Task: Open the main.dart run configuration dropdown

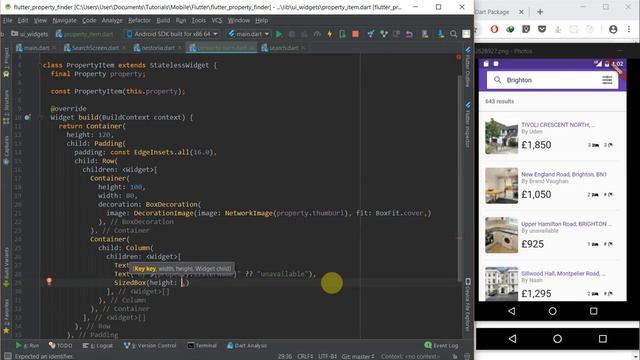Action: click(249, 34)
